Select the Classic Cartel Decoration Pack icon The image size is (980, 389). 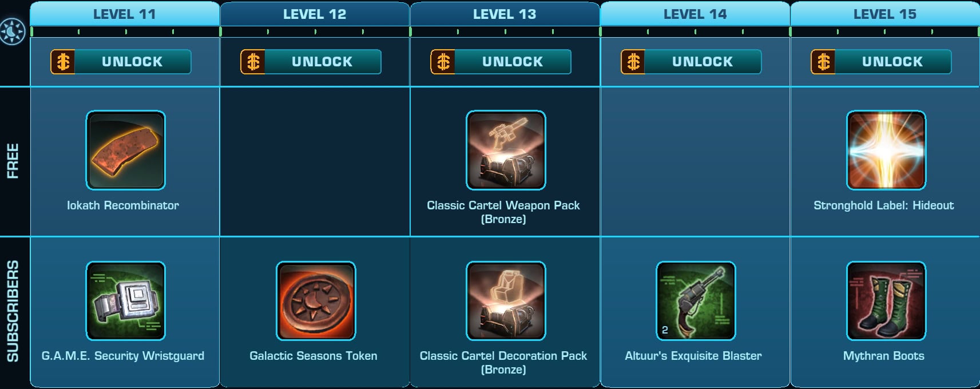tap(506, 301)
